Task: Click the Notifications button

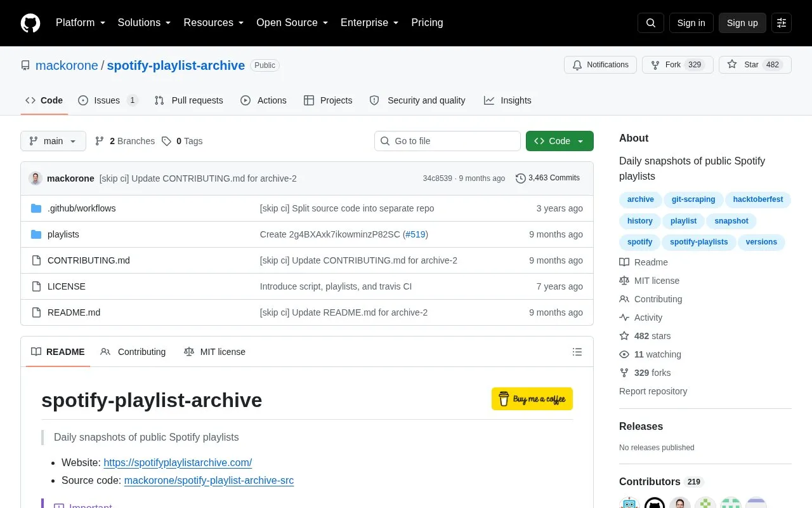Action: point(600,65)
